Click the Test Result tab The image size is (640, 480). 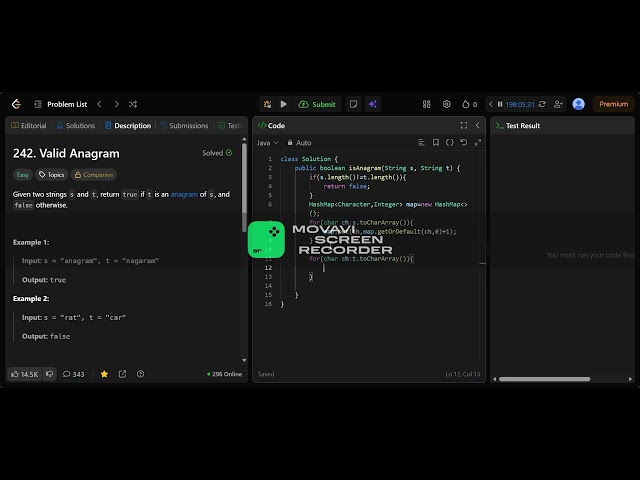[x=518, y=126]
